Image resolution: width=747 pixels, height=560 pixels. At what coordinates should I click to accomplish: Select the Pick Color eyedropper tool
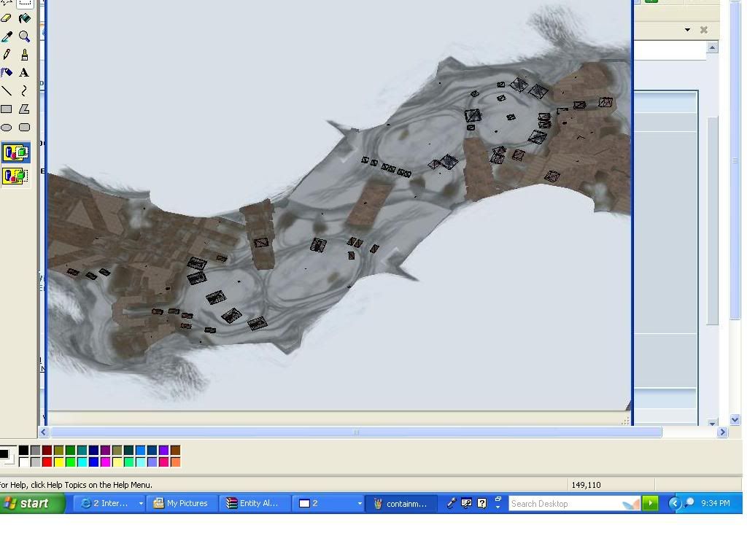[x=6, y=36]
